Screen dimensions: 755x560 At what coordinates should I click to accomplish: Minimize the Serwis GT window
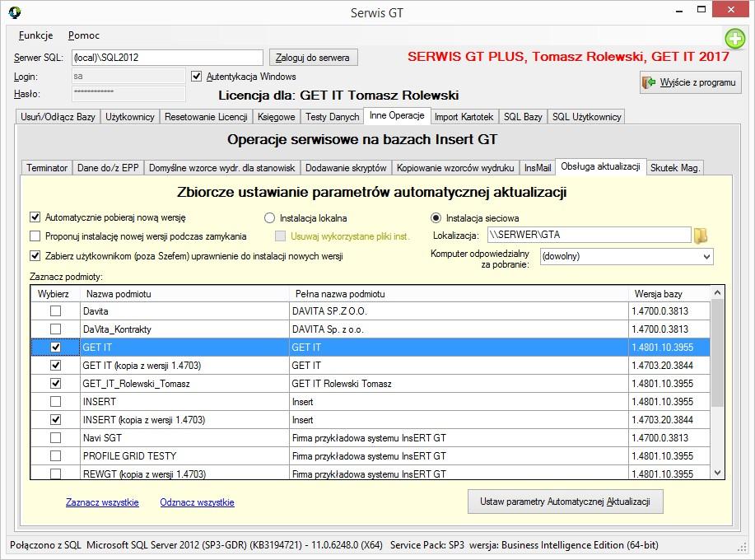[679, 11]
